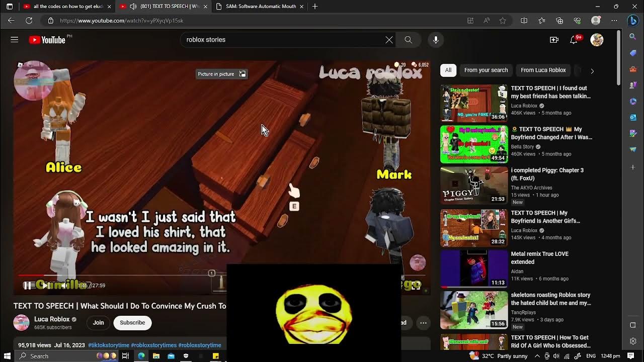Close the SAM Software Automatic Mouth tab
644x362 pixels.
click(x=301, y=7)
